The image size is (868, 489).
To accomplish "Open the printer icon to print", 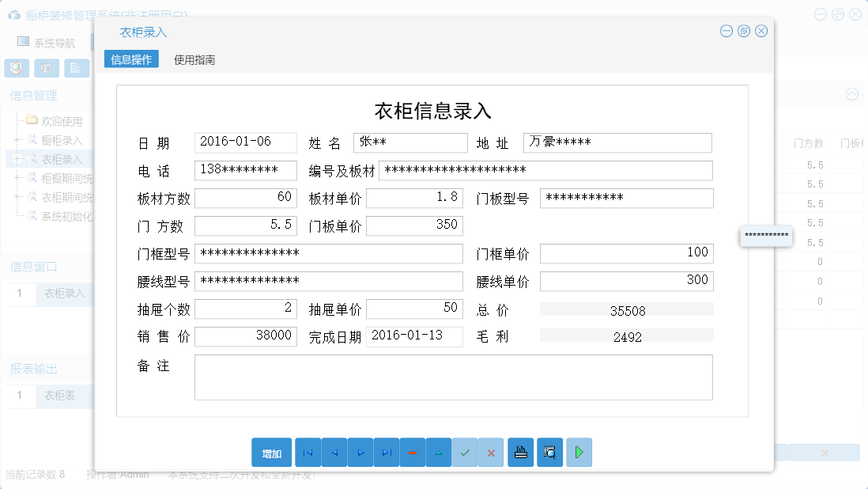I will coord(520,452).
